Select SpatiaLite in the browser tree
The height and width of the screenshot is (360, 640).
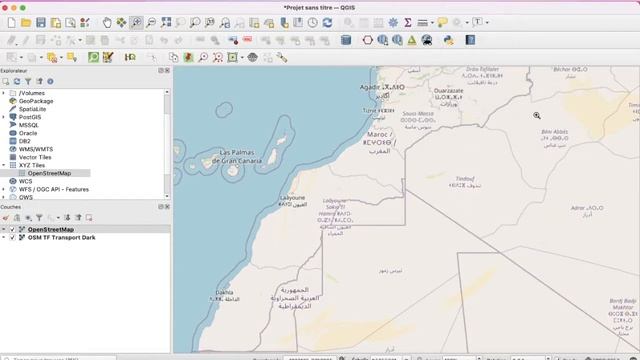[32, 109]
